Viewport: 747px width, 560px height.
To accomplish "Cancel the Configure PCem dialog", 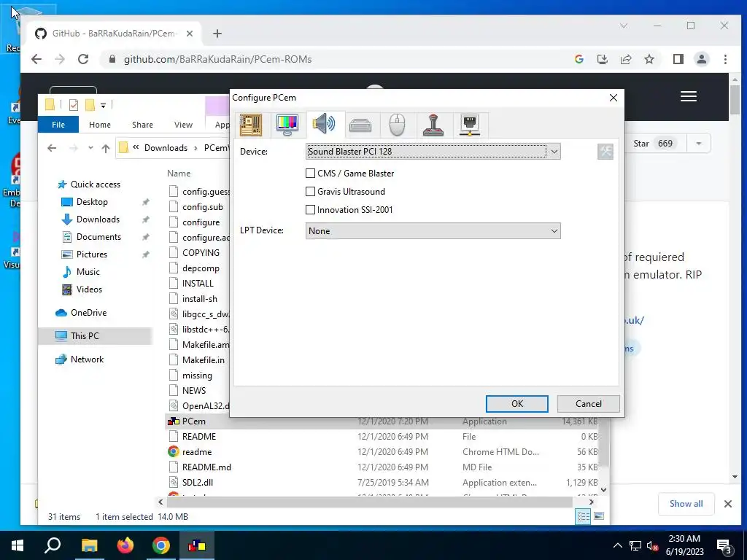I will pos(589,404).
